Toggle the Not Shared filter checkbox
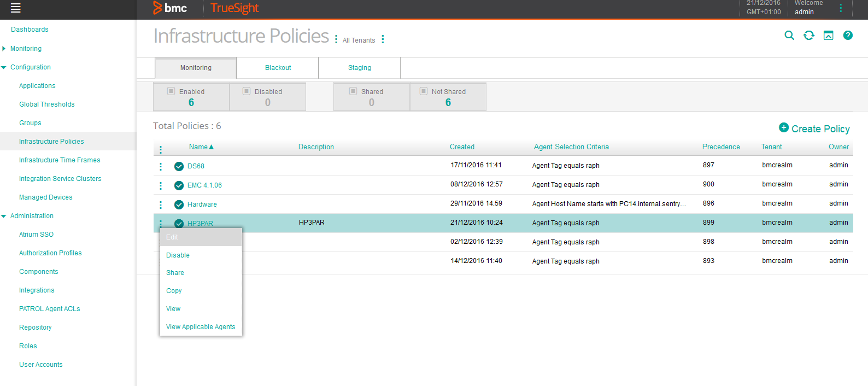The width and height of the screenshot is (868, 386). tap(424, 91)
